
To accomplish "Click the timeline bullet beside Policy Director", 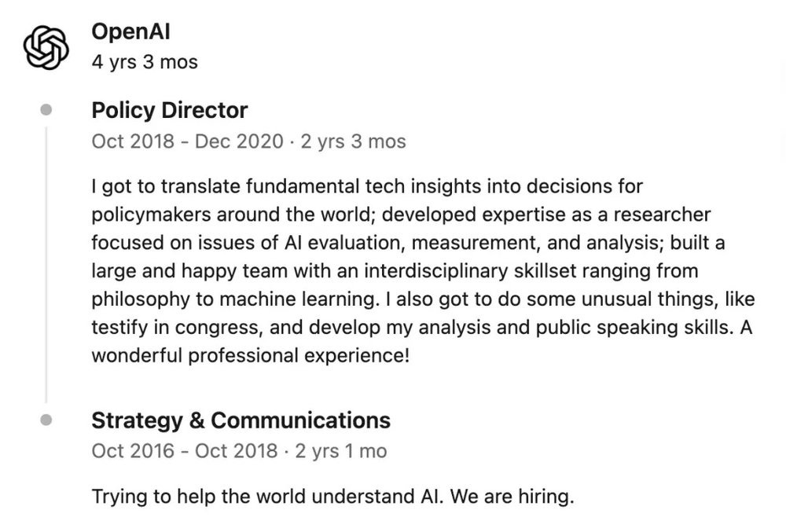I will coord(46,110).
